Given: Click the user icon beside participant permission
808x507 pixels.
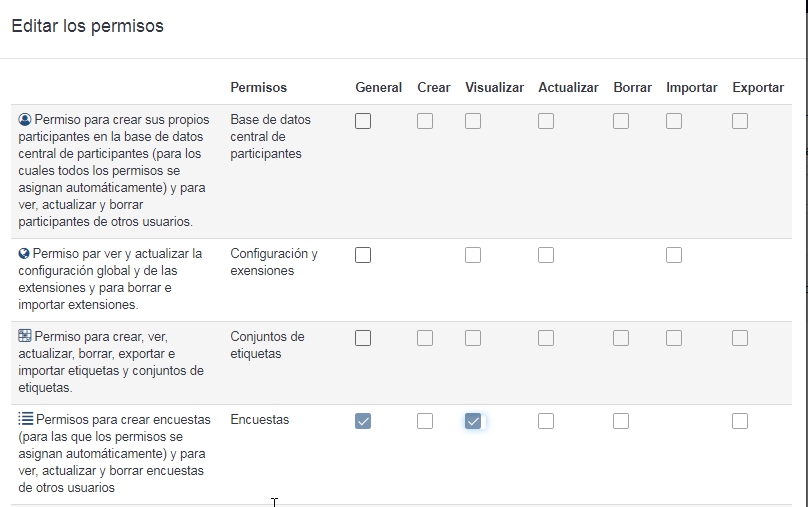Looking at the screenshot, I should click(x=25, y=120).
